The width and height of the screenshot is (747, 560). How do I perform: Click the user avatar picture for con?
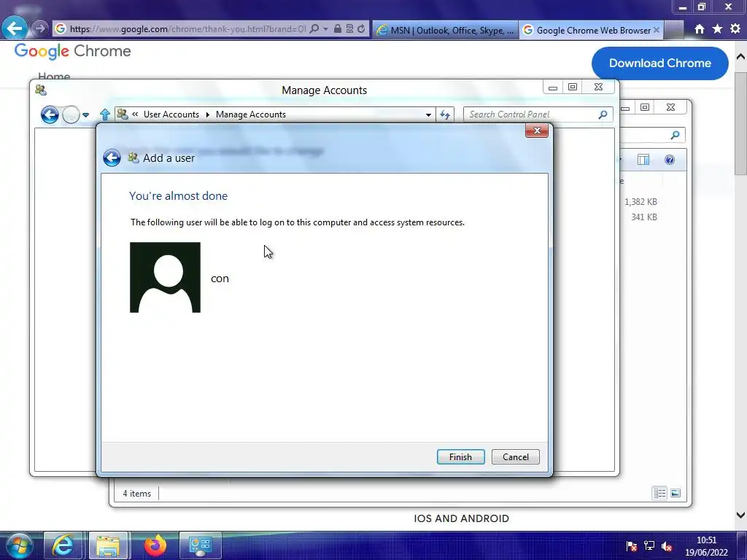[165, 277]
